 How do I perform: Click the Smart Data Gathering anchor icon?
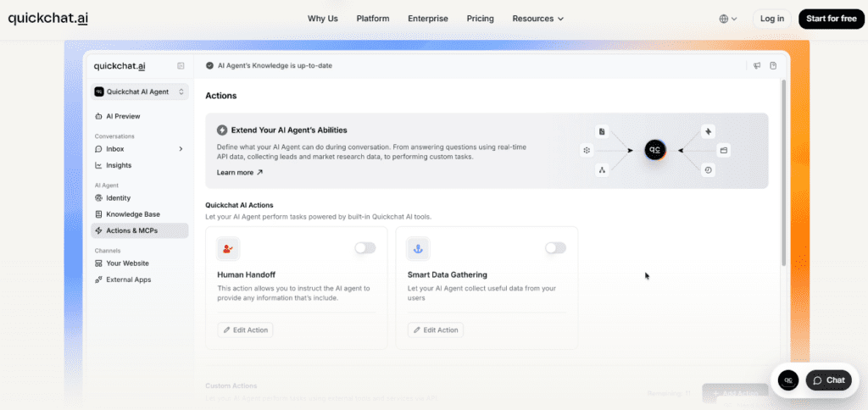click(x=419, y=249)
